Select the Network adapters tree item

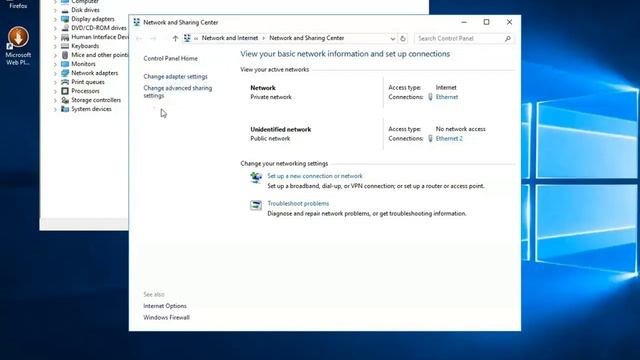click(x=95, y=73)
